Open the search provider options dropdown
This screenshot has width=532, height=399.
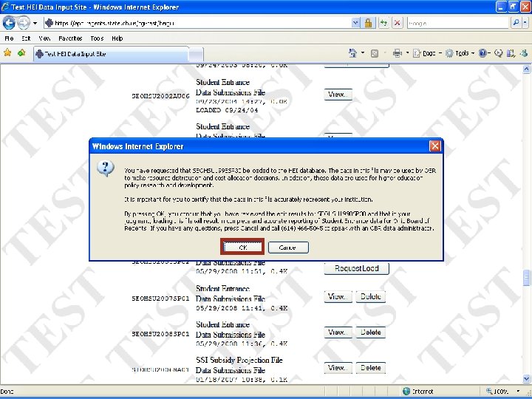(x=525, y=23)
